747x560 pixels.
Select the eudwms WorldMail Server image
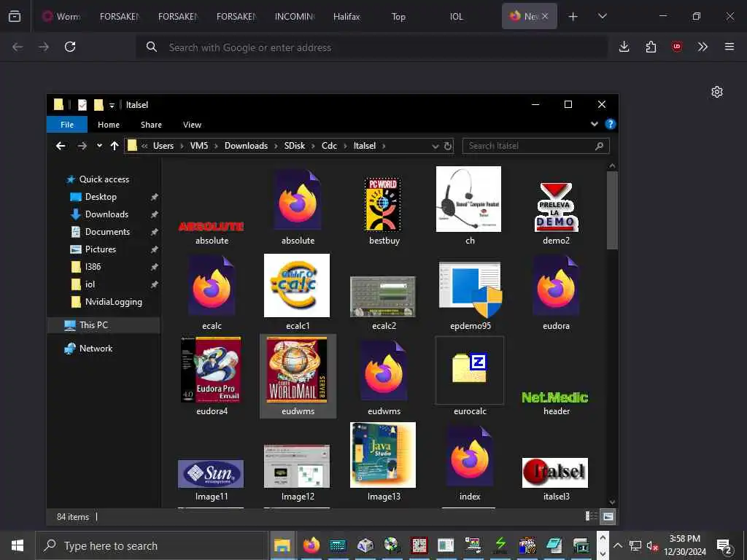click(x=297, y=370)
